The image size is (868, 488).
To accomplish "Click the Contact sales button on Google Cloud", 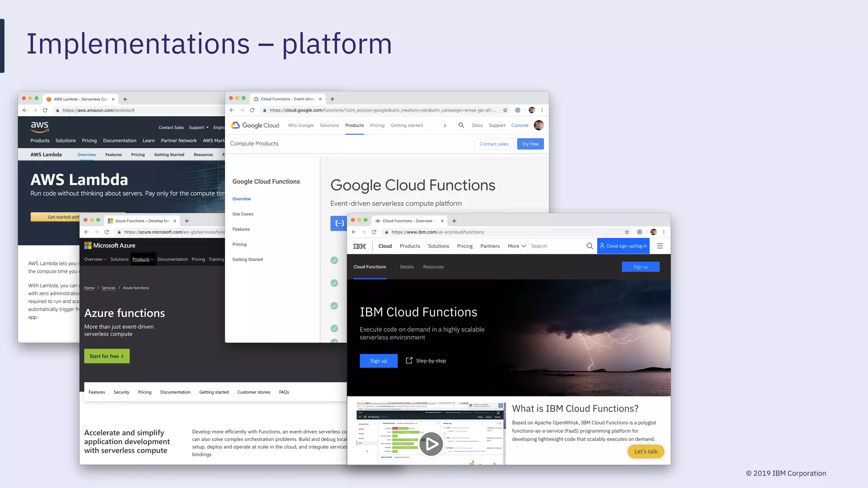I will 494,144.
